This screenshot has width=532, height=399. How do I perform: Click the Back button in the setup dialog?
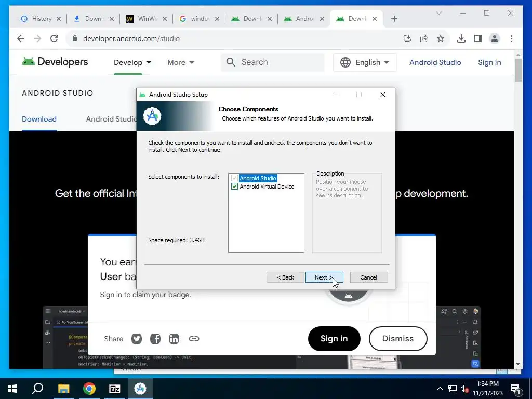coord(285,277)
